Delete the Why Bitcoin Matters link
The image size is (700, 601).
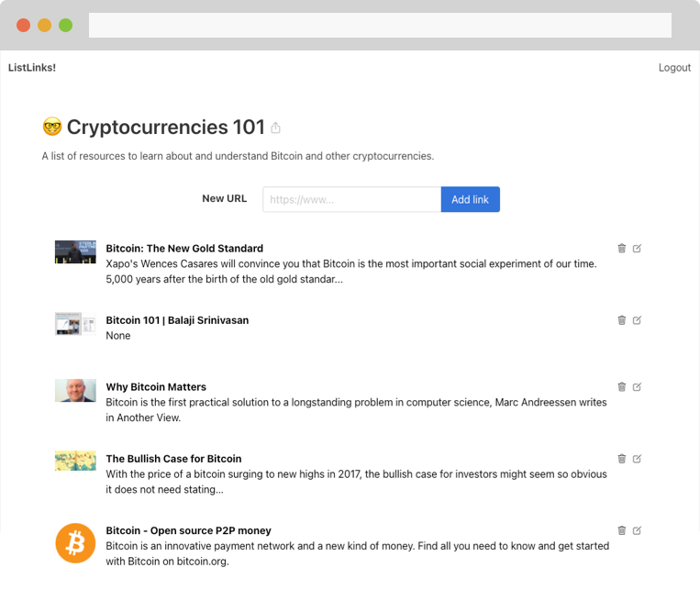click(x=621, y=387)
